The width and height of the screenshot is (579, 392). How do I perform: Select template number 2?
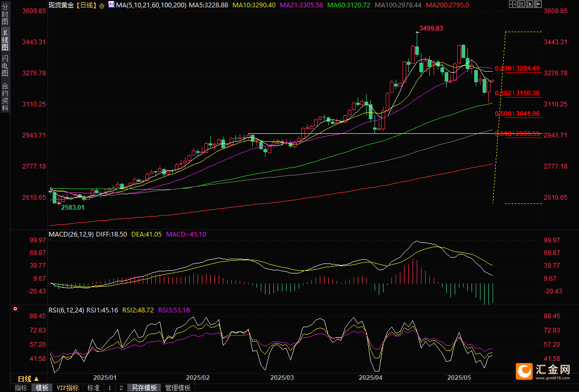click(x=121, y=388)
